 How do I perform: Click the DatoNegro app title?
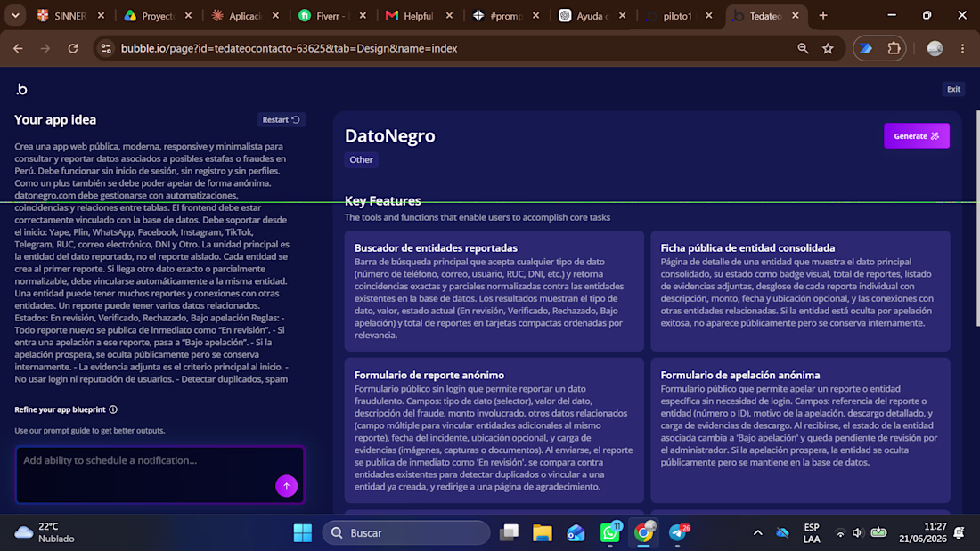click(x=390, y=135)
